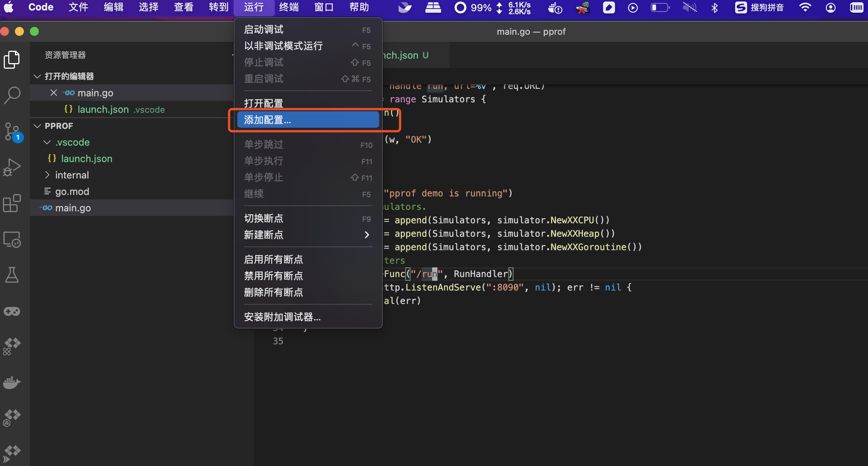868x466 pixels.
Task: Collapse the 打开的编辑器 section
Action: [x=37, y=76]
